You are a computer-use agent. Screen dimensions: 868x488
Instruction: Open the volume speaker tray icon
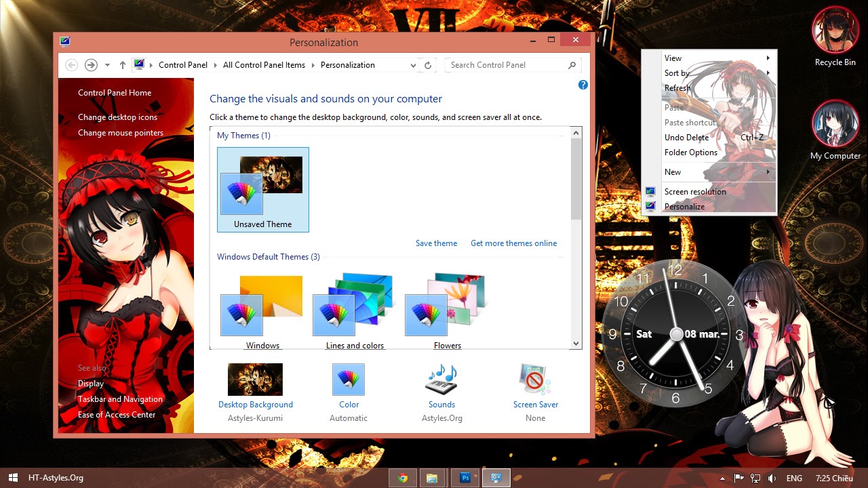tap(772, 479)
